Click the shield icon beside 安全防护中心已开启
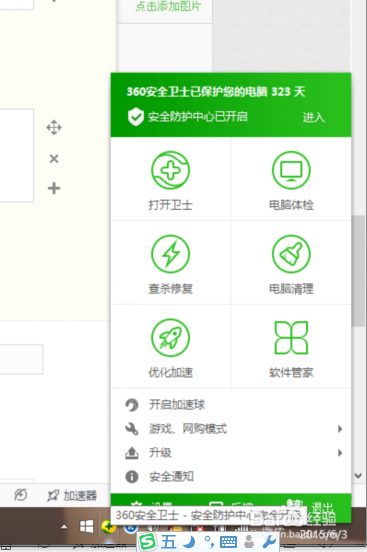Screen dimensions: 367x552 click(136, 117)
